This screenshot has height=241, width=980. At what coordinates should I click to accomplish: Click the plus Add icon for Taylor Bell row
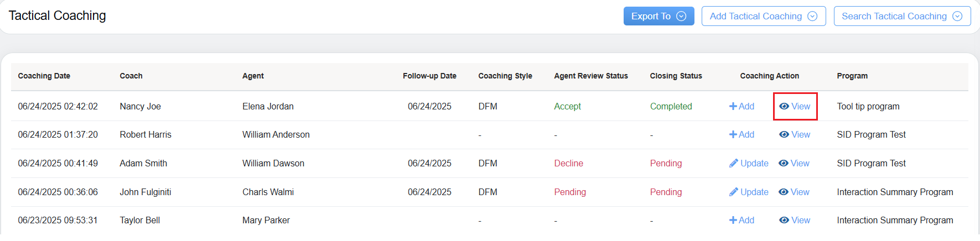click(x=733, y=220)
